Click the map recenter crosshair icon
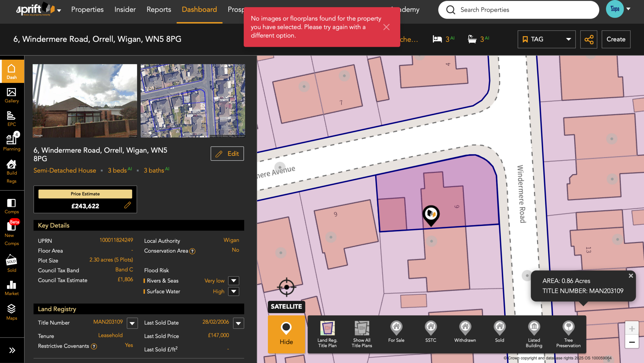 pyautogui.click(x=286, y=287)
